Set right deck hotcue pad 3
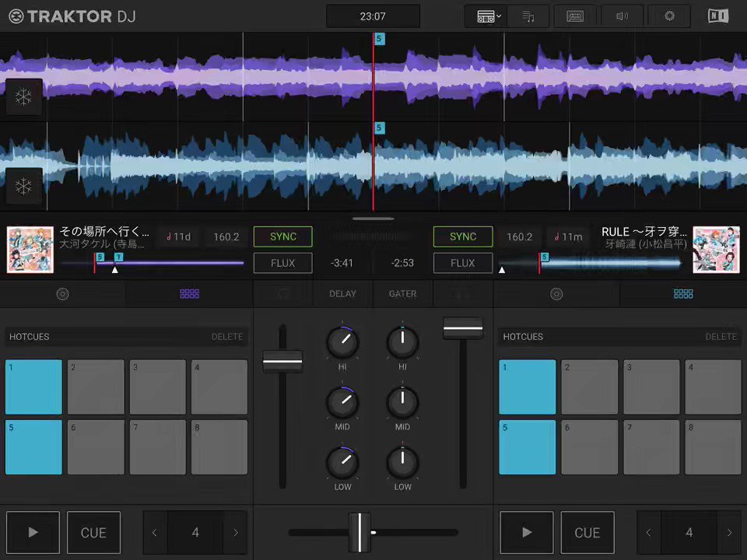 (x=651, y=387)
